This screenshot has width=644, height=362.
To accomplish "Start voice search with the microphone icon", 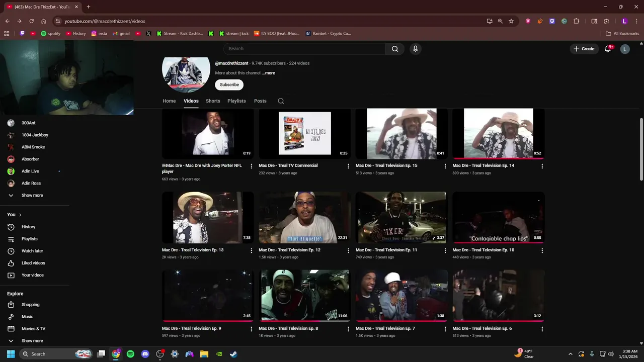I will (x=415, y=49).
